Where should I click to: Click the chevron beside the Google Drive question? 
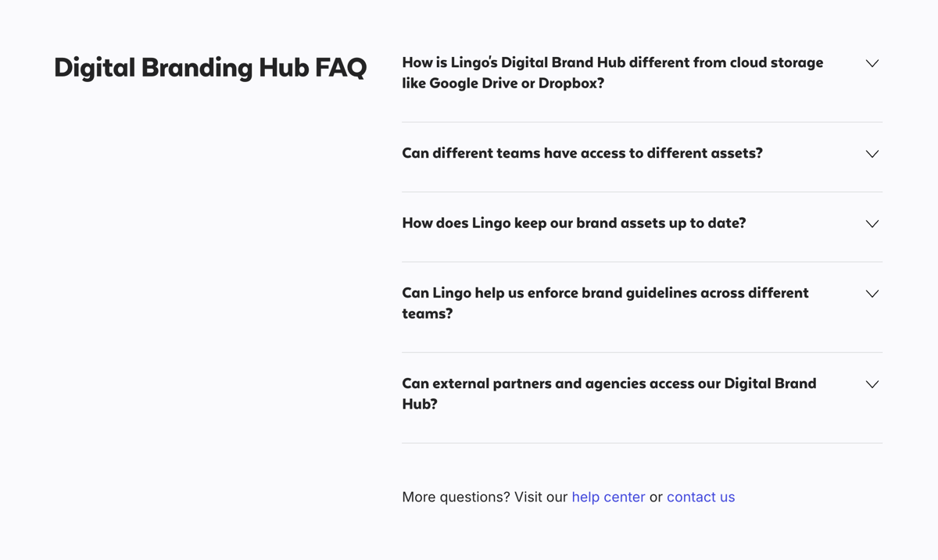[872, 63]
